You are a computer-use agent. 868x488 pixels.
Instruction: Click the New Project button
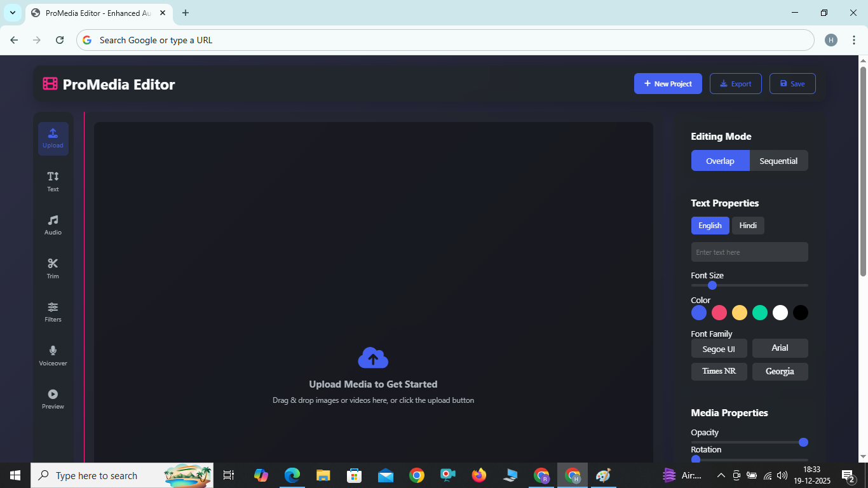point(668,83)
